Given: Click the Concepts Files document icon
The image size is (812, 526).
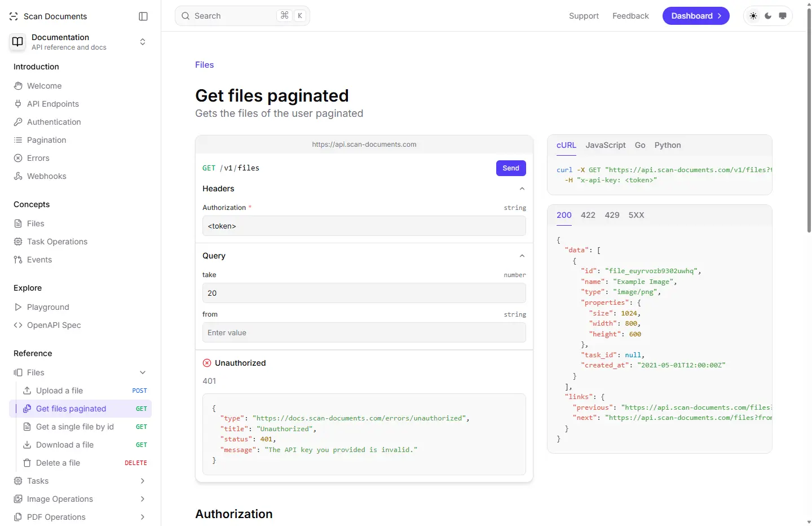Looking at the screenshot, I should click(18, 223).
